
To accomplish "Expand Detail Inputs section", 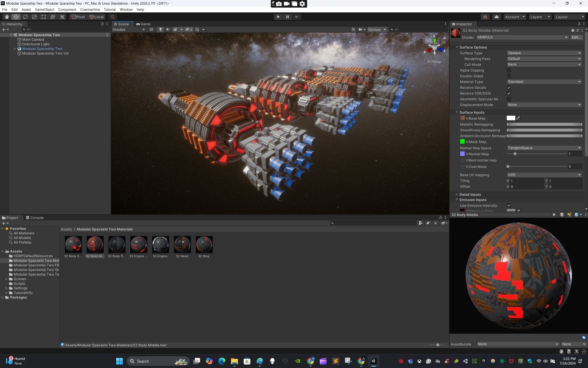I will click(x=457, y=195).
